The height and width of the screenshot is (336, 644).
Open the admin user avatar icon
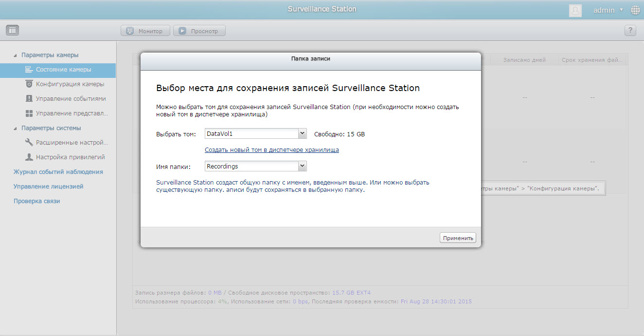pyautogui.click(x=575, y=11)
